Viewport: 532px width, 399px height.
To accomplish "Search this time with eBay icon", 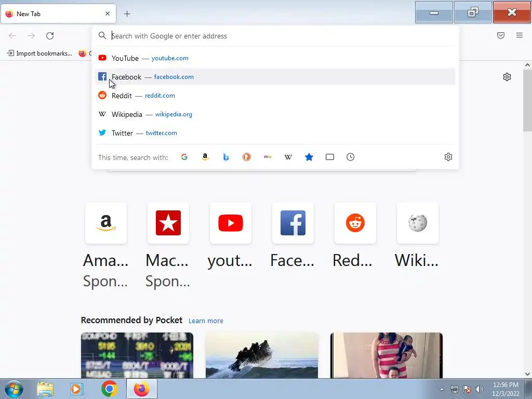I will [268, 157].
